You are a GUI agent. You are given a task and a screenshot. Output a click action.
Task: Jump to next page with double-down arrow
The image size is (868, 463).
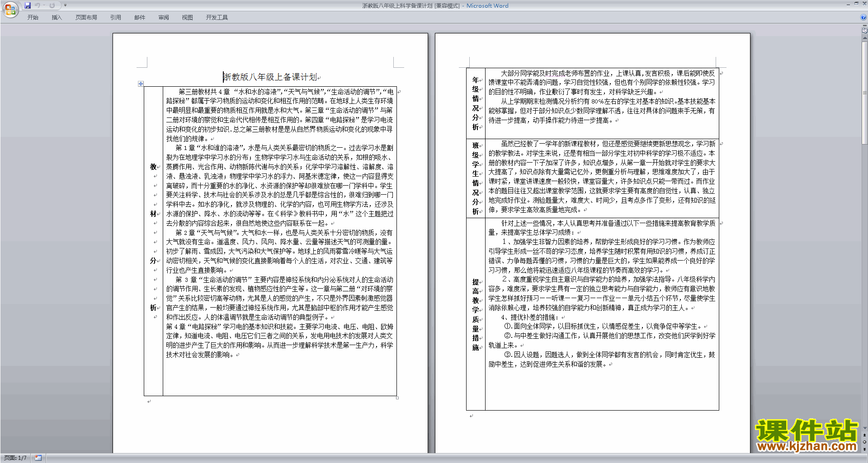coord(865,449)
